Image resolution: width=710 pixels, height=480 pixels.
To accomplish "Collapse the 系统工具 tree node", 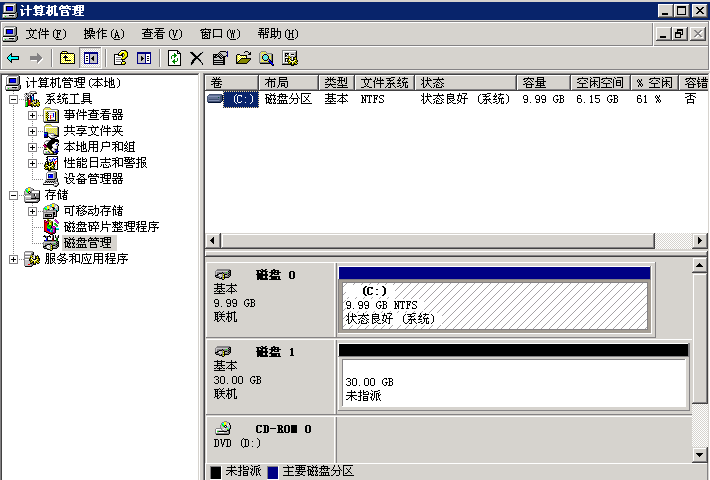I will pos(13,99).
